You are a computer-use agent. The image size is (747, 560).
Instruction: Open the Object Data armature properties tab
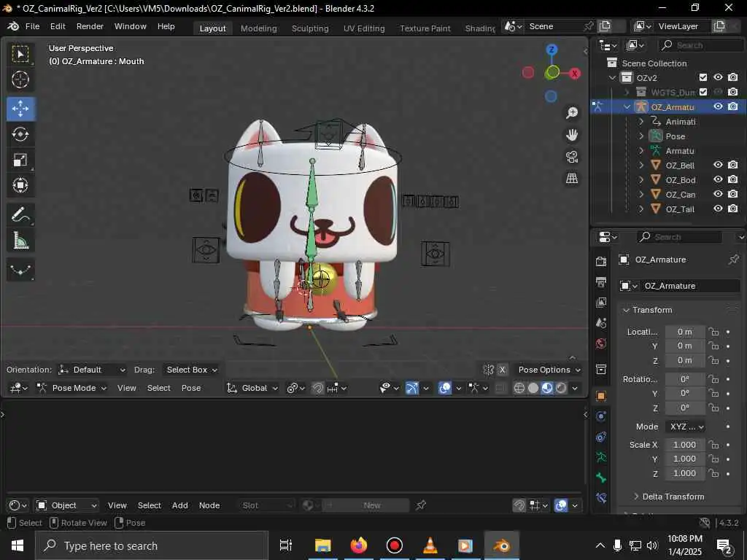tap(601, 457)
